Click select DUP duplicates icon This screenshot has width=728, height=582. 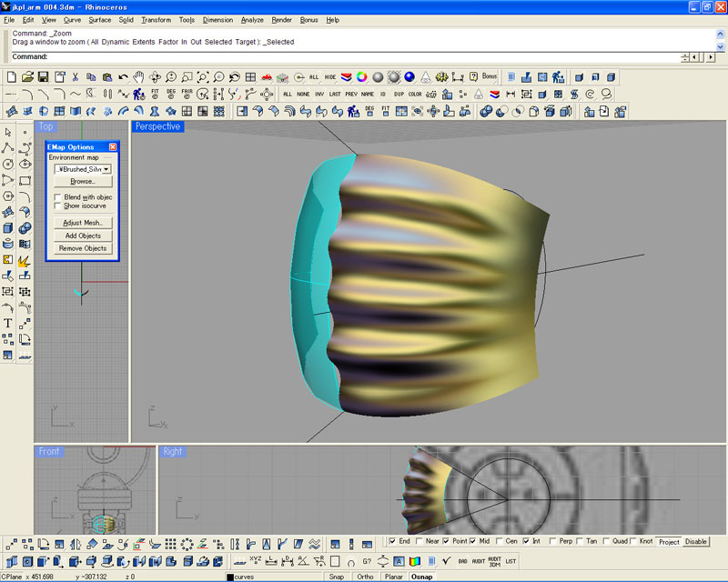point(399,95)
